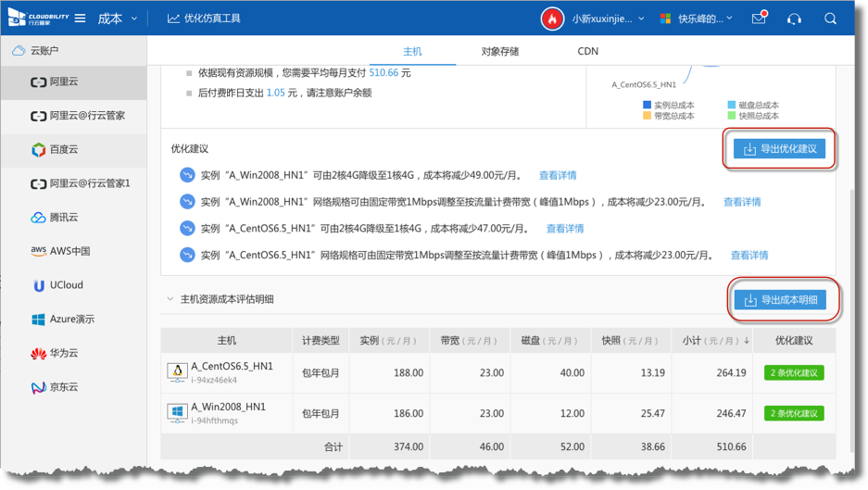Switch to the CDN tab
The width and height of the screenshot is (868, 490).
587,52
